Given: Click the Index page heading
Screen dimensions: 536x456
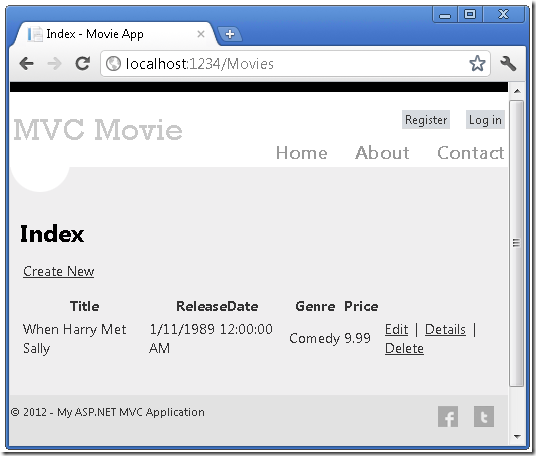Looking at the screenshot, I should 52,234.
